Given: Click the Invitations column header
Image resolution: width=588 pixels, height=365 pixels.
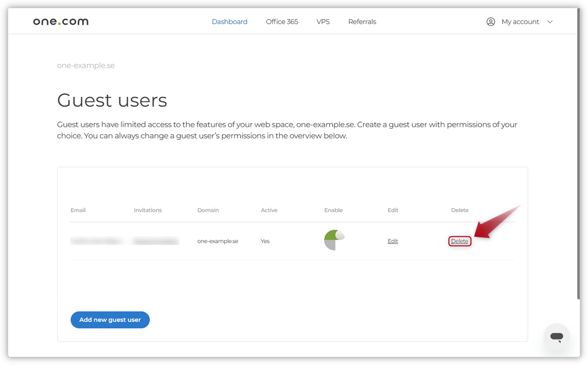Looking at the screenshot, I should (x=148, y=210).
